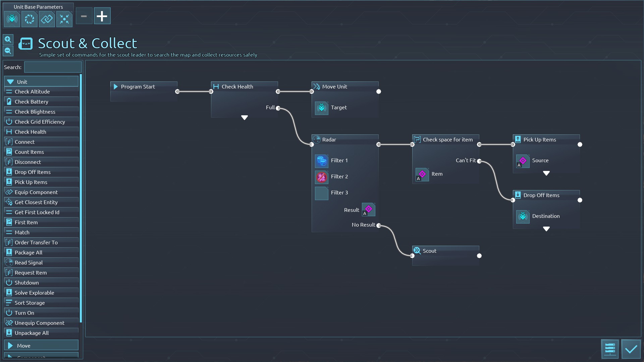Click the zoom out magnifier icon

pyautogui.click(x=8, y=51)
